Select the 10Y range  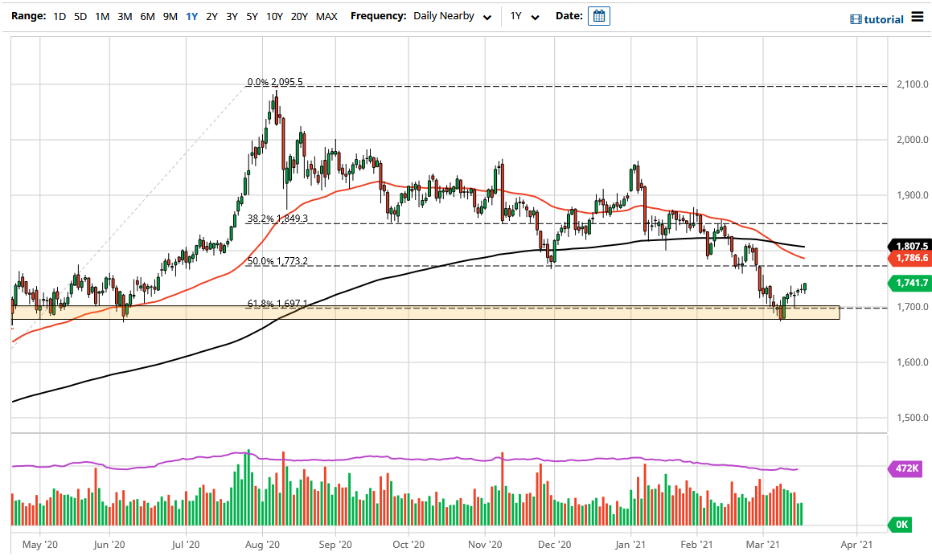[274, 17]
